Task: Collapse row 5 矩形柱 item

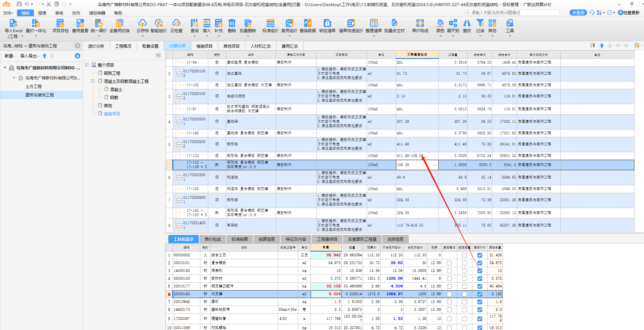Action: coord(179,144)
